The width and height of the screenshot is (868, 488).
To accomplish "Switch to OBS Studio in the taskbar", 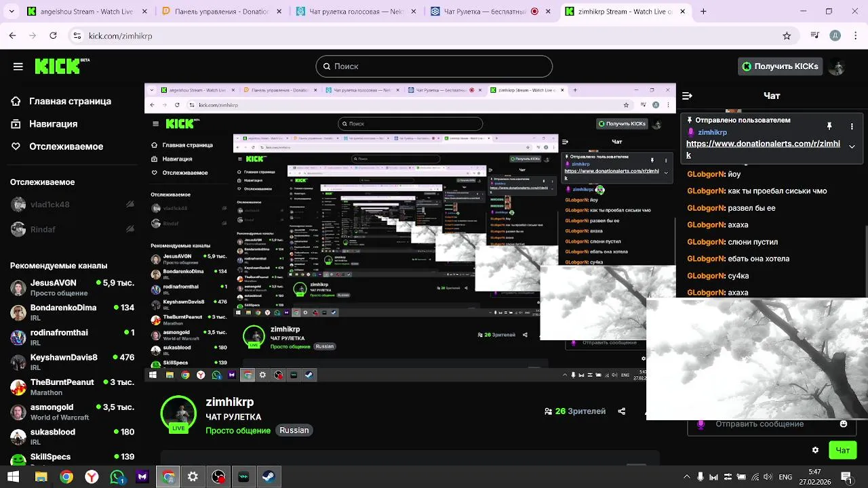I will pos(218,477).
